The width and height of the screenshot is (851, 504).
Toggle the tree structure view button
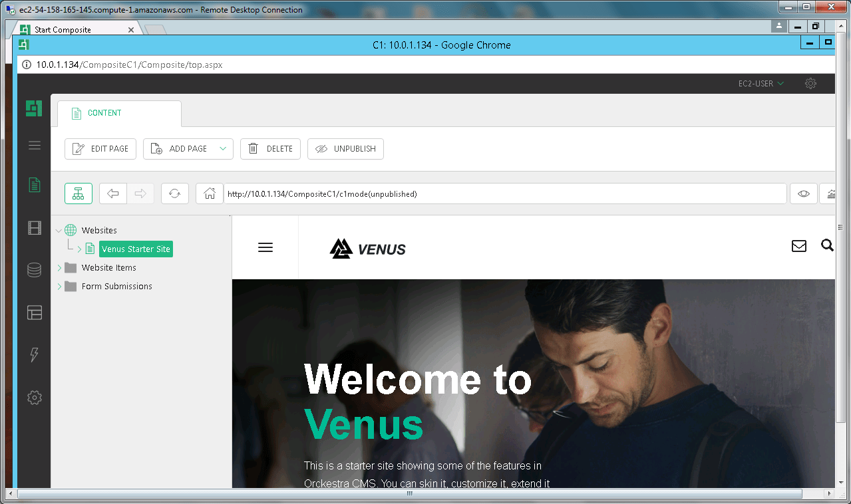pyautogui.click(x=79, y=193)
